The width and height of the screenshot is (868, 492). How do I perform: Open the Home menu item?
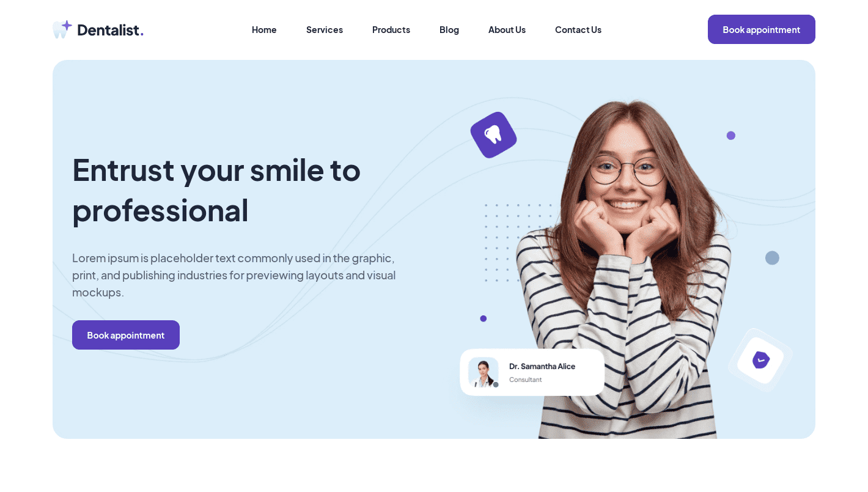[264, 29]
